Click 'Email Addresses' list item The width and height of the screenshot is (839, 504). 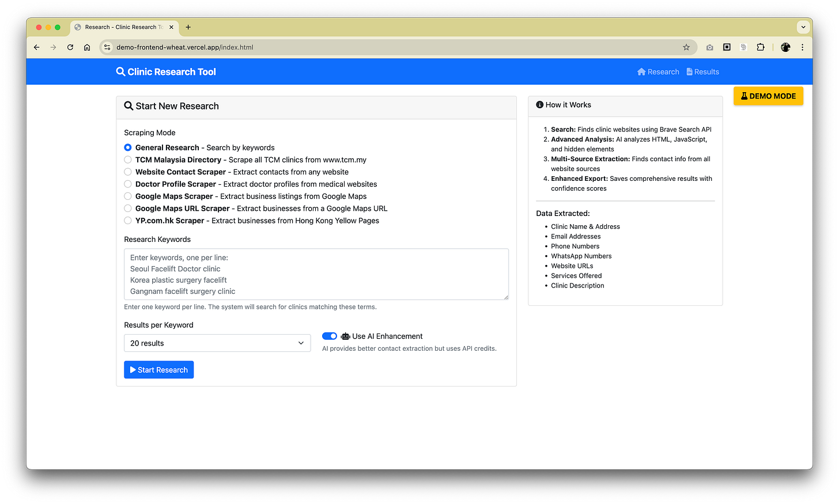576,236
